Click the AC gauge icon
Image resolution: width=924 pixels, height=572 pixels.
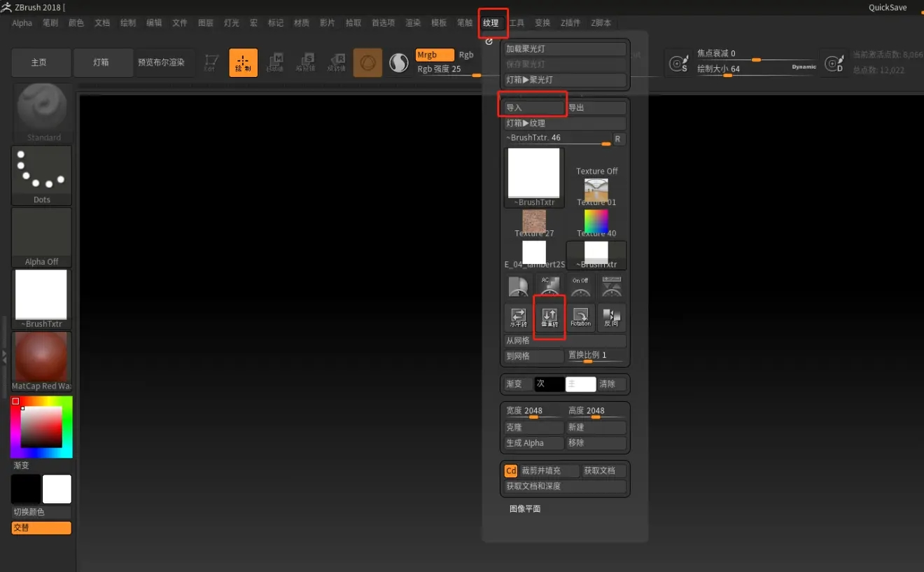click(x=549, y=286)
